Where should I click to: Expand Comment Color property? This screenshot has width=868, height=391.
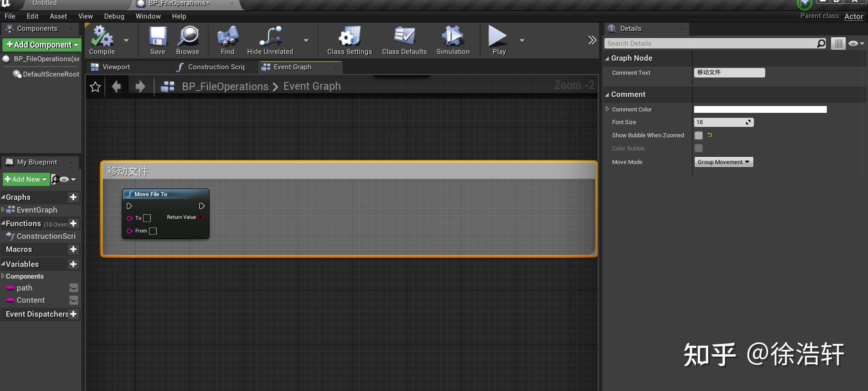[607, 109]
